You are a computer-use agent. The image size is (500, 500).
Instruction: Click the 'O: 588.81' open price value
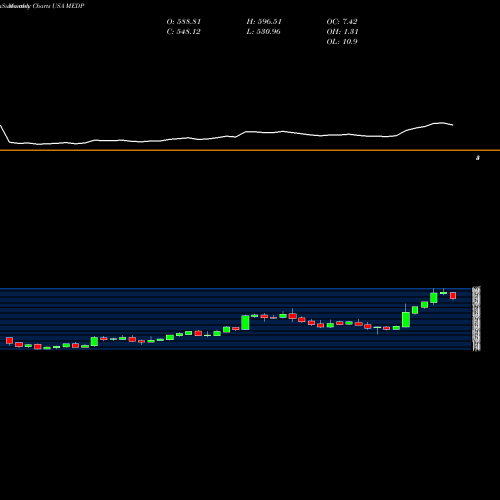coord(184,22)
